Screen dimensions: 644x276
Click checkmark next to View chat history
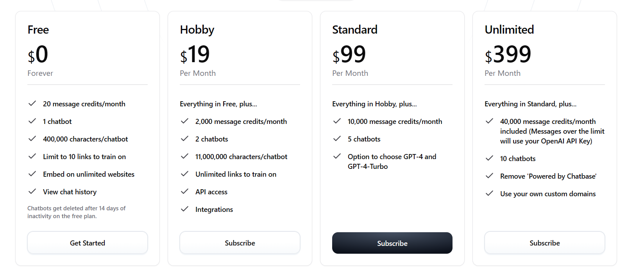tap(32, 192)
